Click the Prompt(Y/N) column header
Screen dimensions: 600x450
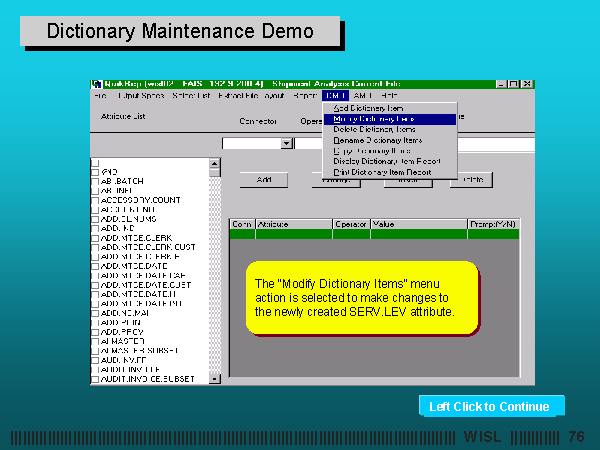pyautogui.click(x=493, y=224)
